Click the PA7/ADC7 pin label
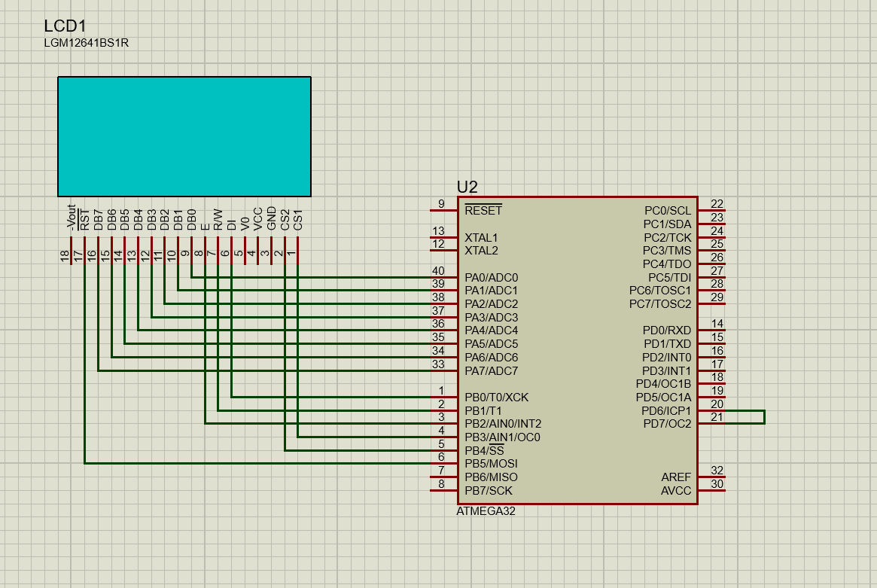The image size is (877, 588). pyautogui.click(x=491, y=370)
